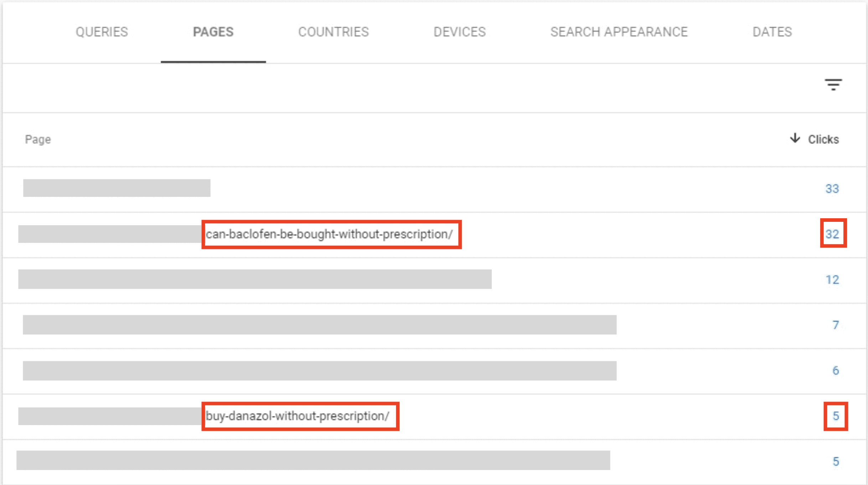The height and width of the screenshot is (485, 868).
Task: Open the Queries tab
Action: [x=102, y=32]
